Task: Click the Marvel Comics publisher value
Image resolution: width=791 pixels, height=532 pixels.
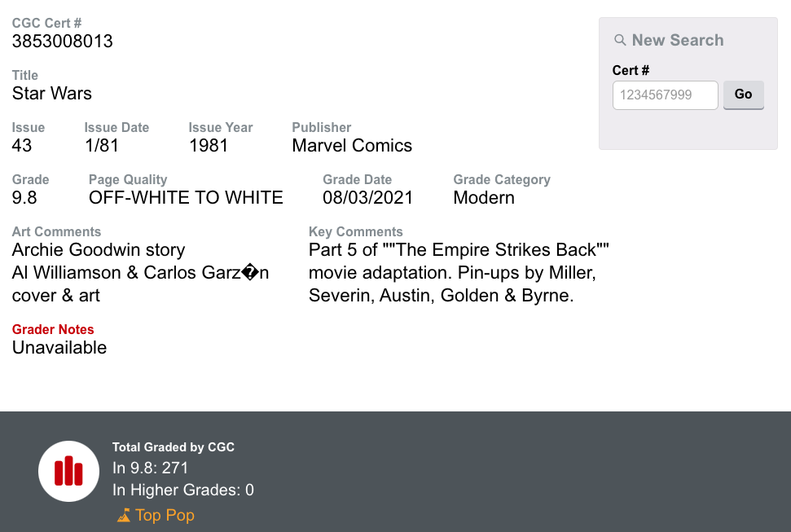Action: tap(352, 146)
